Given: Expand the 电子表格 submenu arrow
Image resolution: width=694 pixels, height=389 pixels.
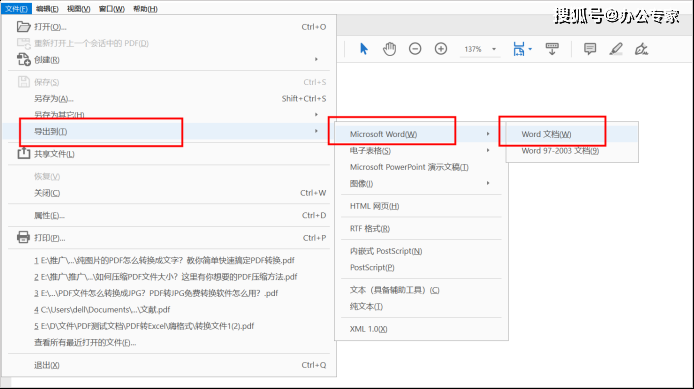Looking at the screenshot, I should click(x=488, y=150).
